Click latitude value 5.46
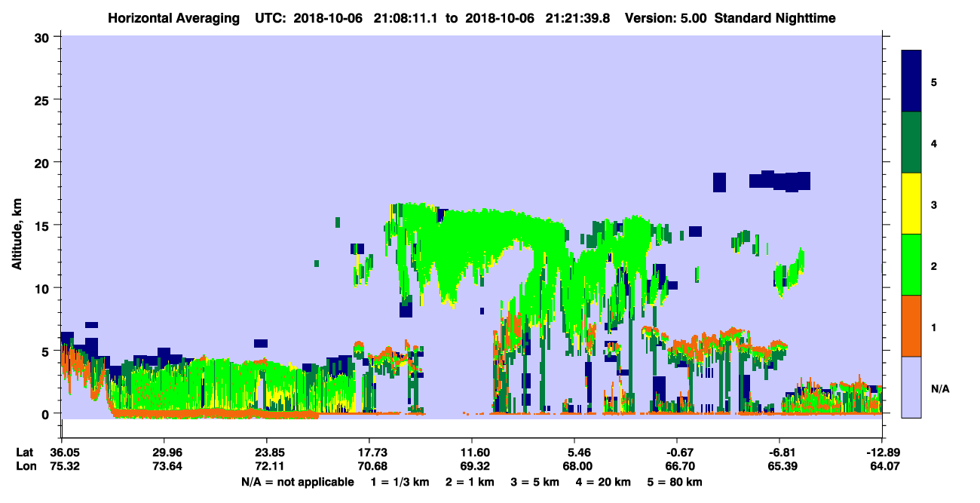The height and width of the screenshot is (503, 980). pos(574,452)
